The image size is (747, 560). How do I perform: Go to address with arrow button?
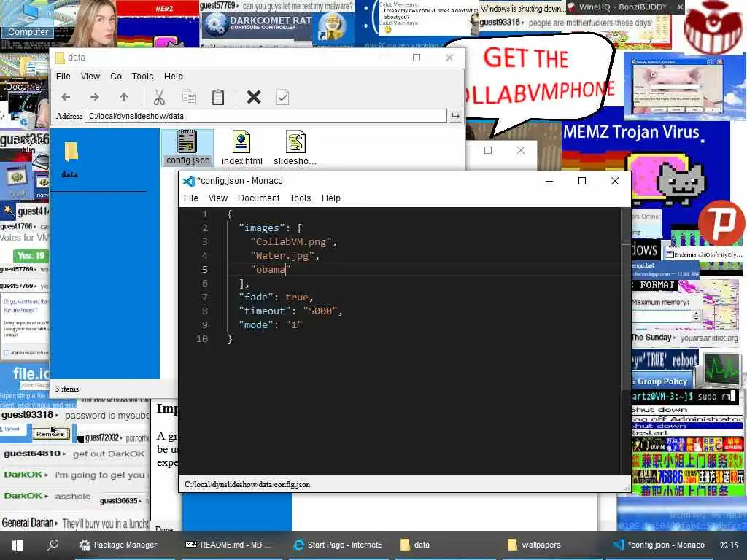point(455,116)
